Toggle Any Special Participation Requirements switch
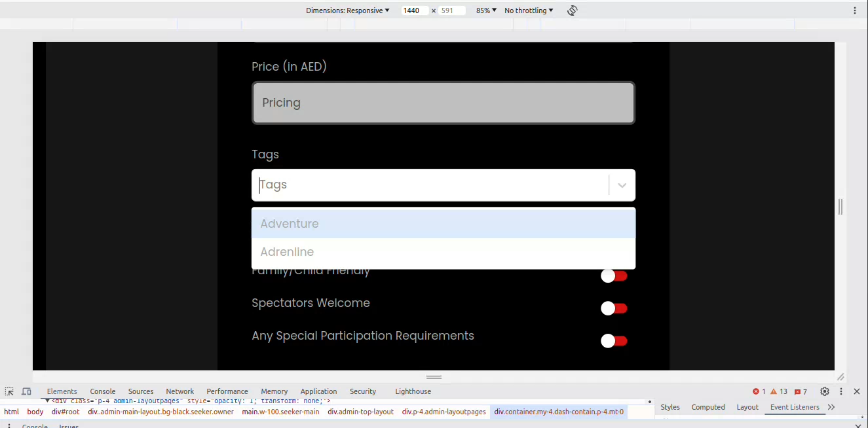868x428 pixels. coord(614,341)
